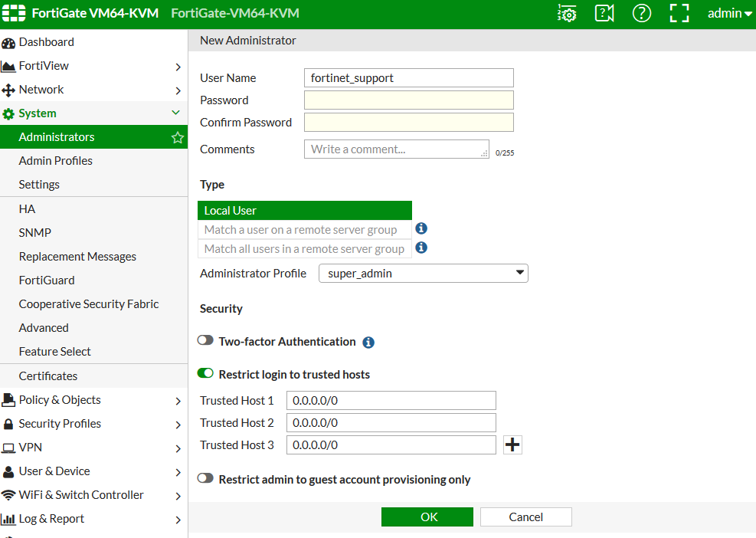
Task: Open the Administrator Profile dropdown
Action: click(423, 274)
